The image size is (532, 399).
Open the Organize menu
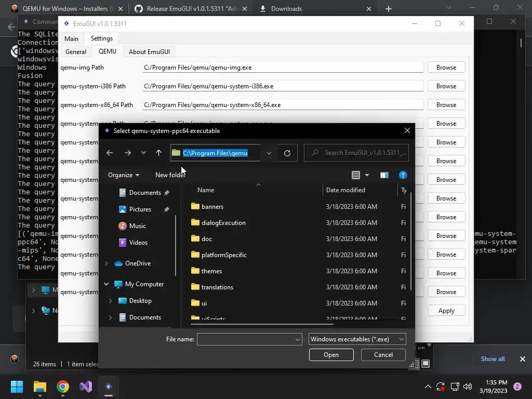(124, 175)
